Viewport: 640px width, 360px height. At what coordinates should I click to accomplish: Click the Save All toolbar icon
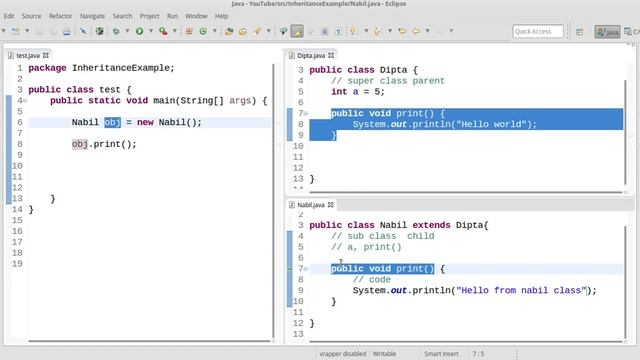pyautogui.click(x=53, y=31)
